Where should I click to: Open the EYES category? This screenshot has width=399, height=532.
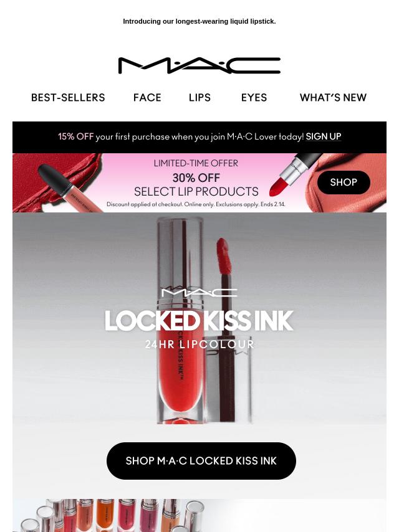point(254,98)
